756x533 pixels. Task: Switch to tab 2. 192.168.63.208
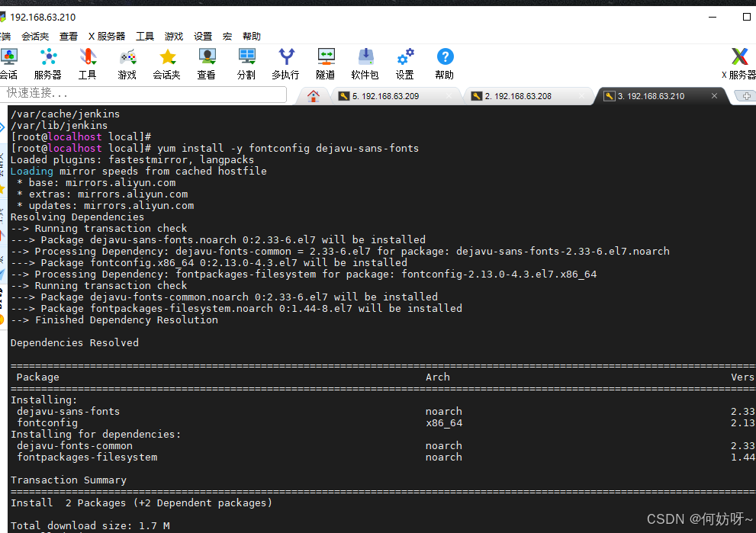[518, 96]
